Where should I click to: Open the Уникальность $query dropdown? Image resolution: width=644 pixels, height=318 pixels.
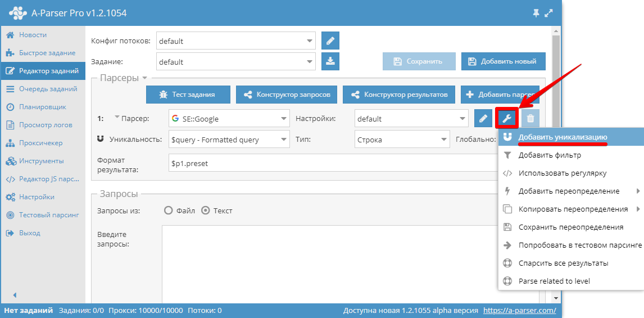pos(229,140)
